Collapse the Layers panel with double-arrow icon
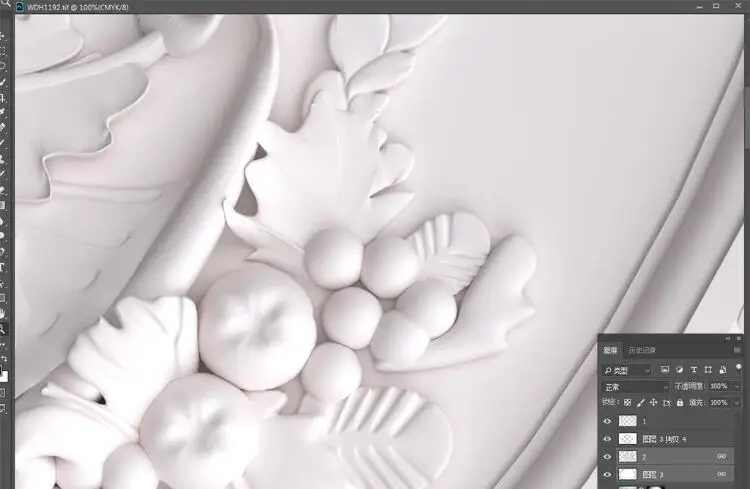Screen dimensions: 750x489 728,338
